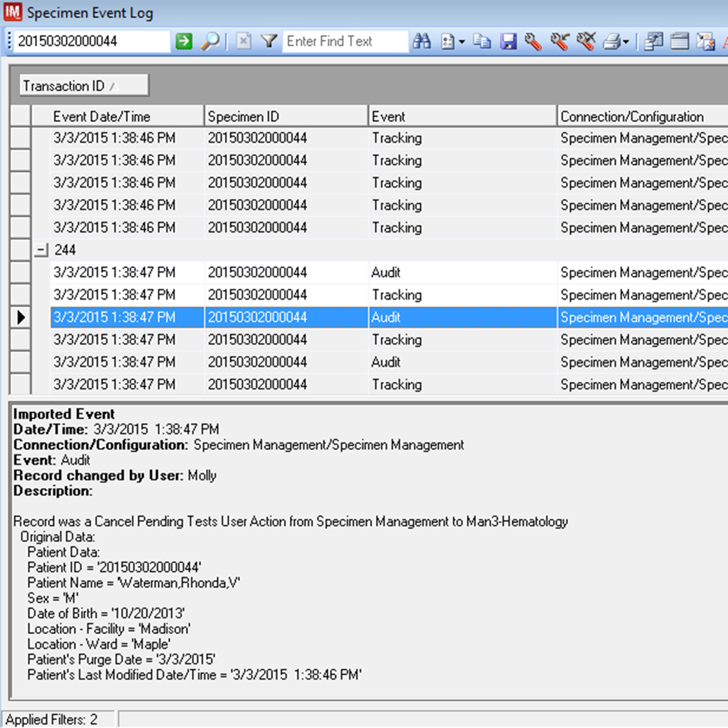The image size is (728, 728).
Task: Click the Specimen ID column header
Action: 285,116
